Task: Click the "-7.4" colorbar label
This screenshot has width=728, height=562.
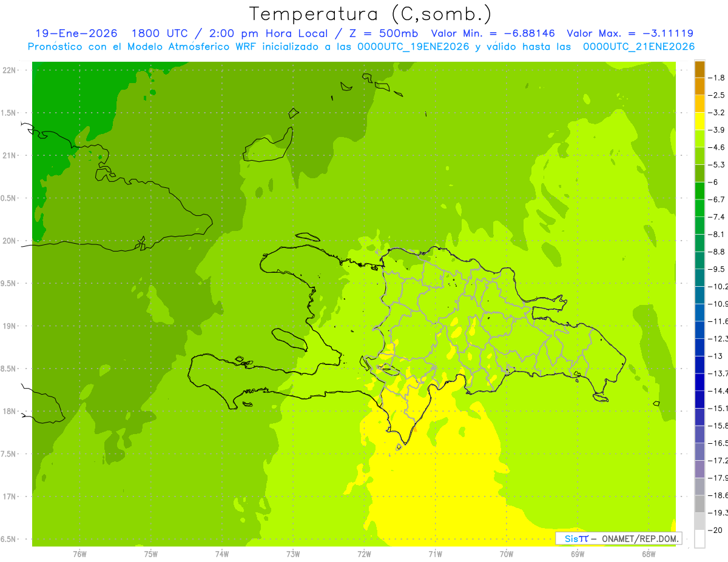Action: 716,217
